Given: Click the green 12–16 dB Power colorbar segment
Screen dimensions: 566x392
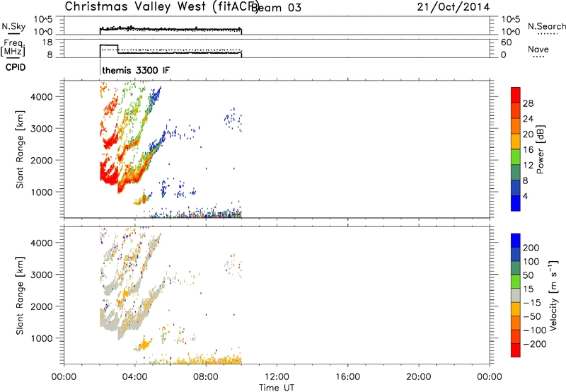Looking at the screenshot, I should pyautogui.click(x=516, y=156).
